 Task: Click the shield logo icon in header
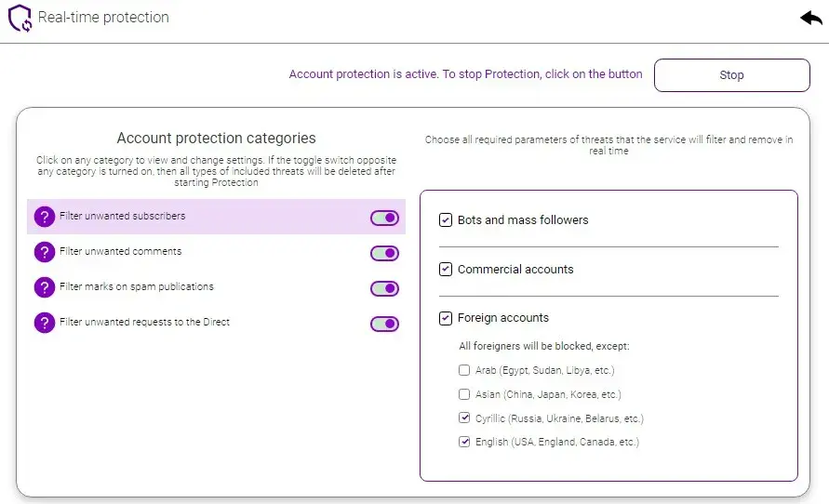click(x=20, y=19)
